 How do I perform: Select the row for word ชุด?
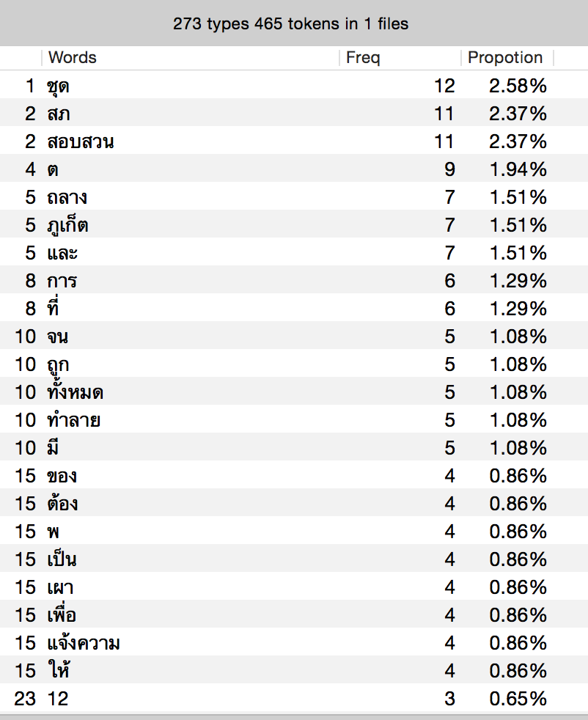58,87
